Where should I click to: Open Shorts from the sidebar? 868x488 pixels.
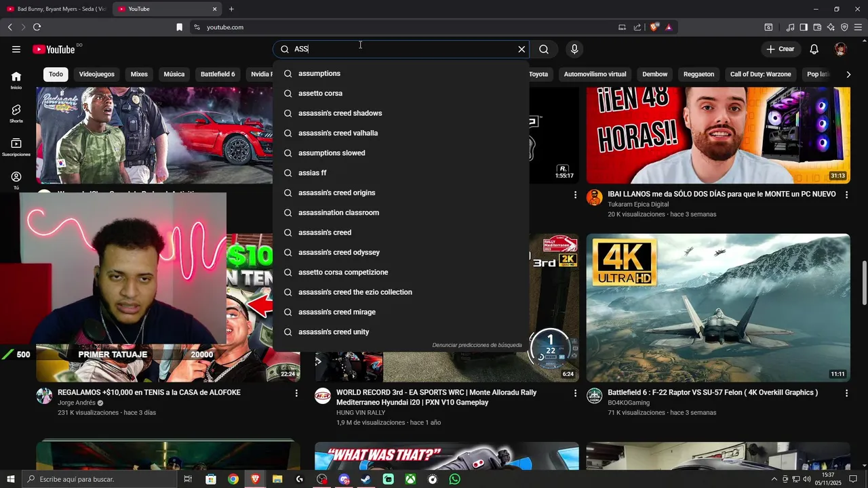click(16, 114)
